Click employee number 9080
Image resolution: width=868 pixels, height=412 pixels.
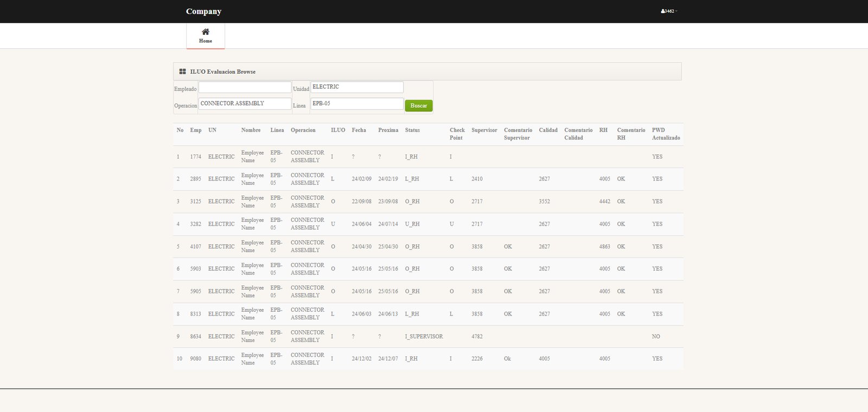[195, 359]
